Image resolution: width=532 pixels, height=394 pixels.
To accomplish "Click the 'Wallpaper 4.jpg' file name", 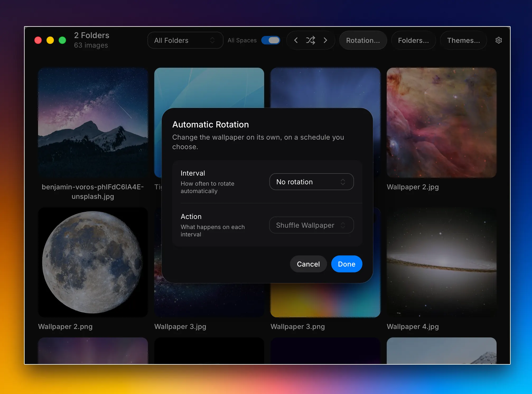I will click(x=413, y=327).
